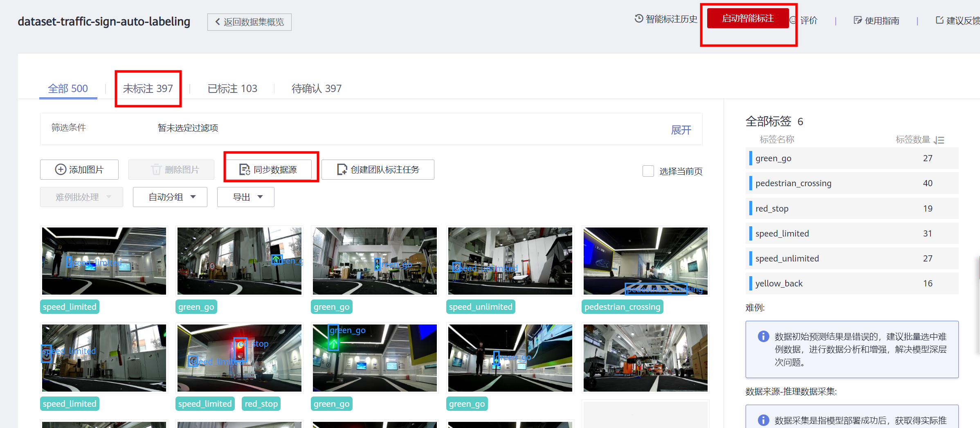This screenshot has height=428, width=980.
Task: Switch to the 已标注 103 tab
Action: [x=232, y=88]
